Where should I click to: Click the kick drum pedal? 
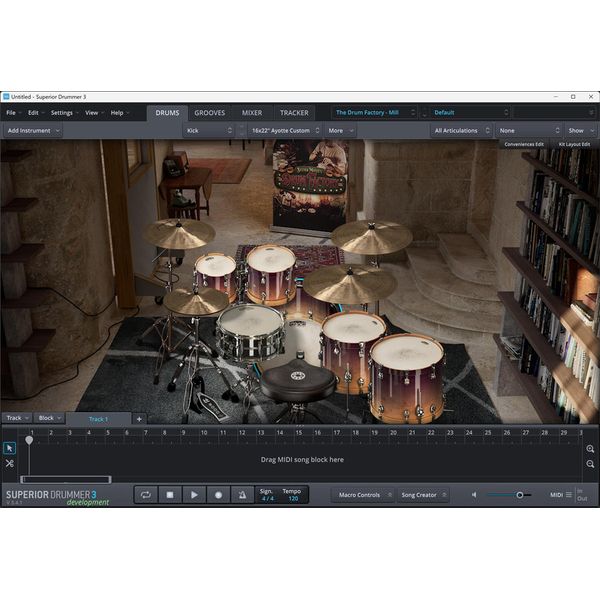coord(212,406)
